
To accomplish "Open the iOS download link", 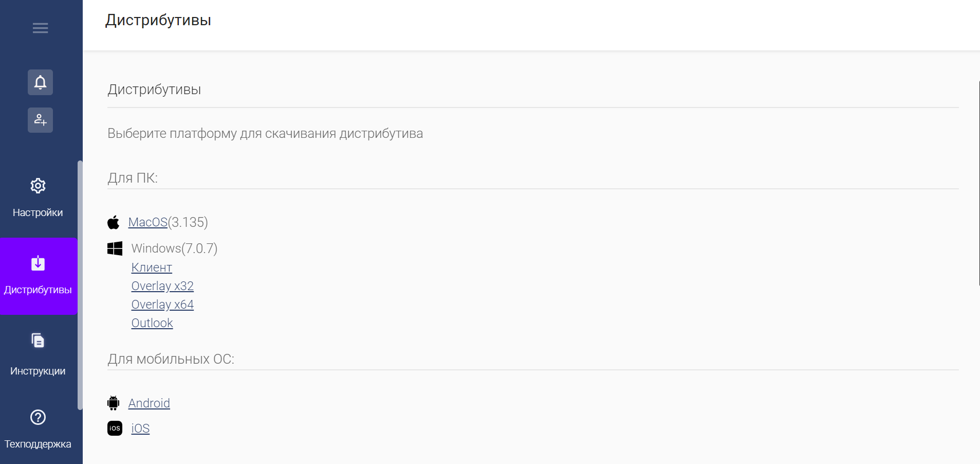I will pyautogui.click(x=140, y=429).
